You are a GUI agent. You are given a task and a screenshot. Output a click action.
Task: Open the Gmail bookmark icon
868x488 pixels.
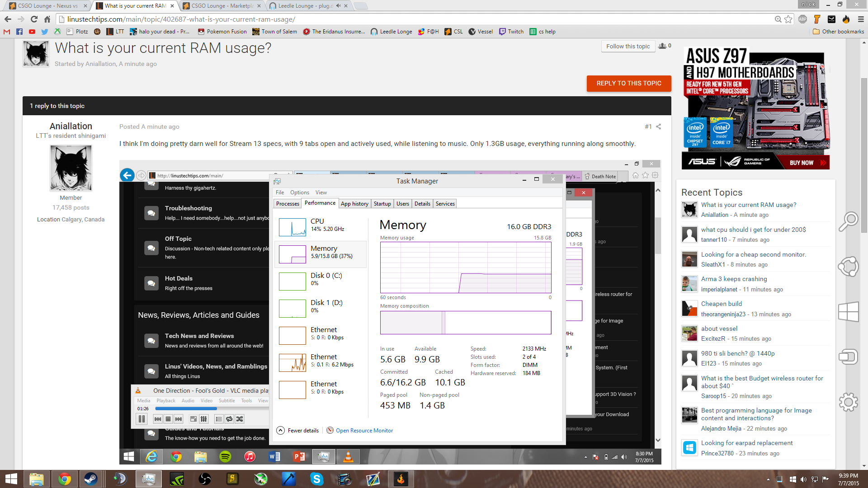(7, 32)
